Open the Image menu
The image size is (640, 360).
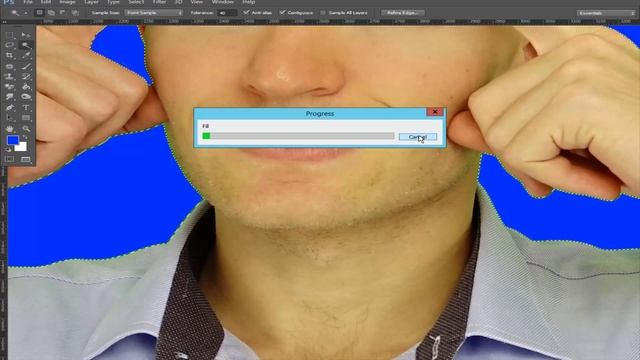[x=67, y=2]
